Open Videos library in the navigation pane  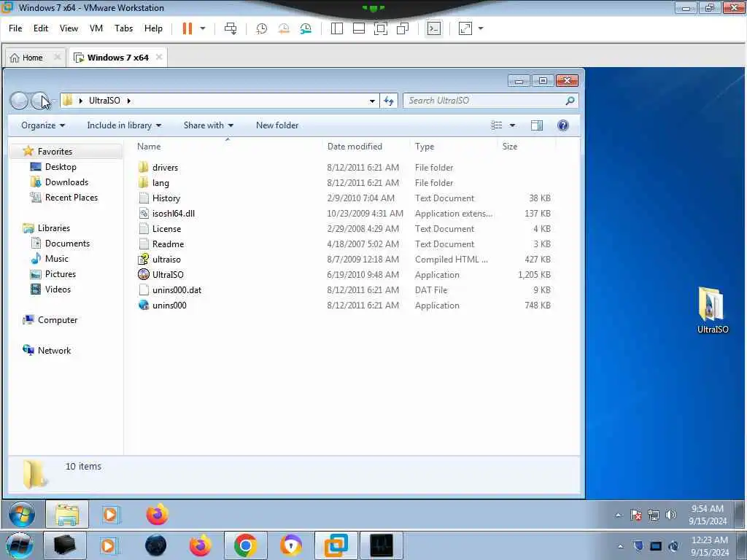58,289
